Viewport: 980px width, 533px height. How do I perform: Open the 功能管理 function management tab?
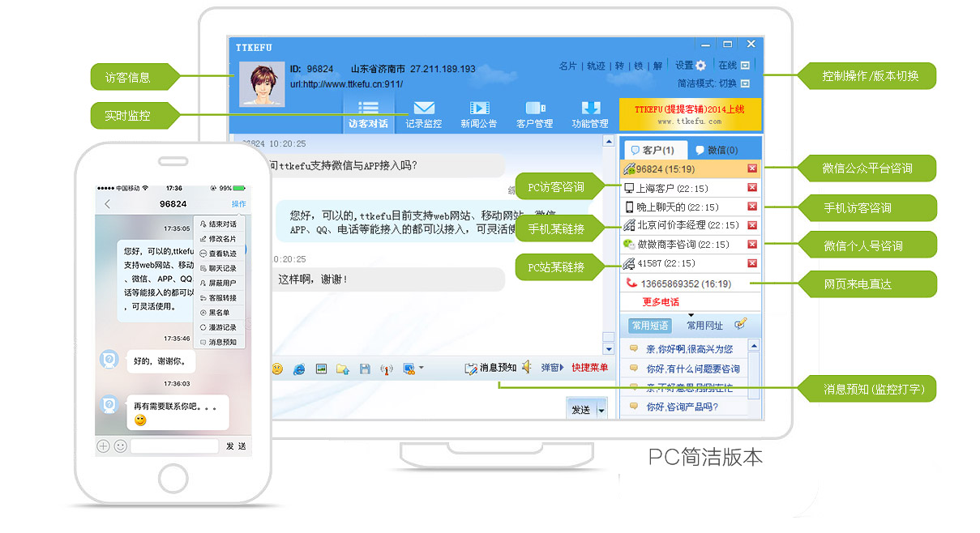pyautogui.click(x=590, y=115)
